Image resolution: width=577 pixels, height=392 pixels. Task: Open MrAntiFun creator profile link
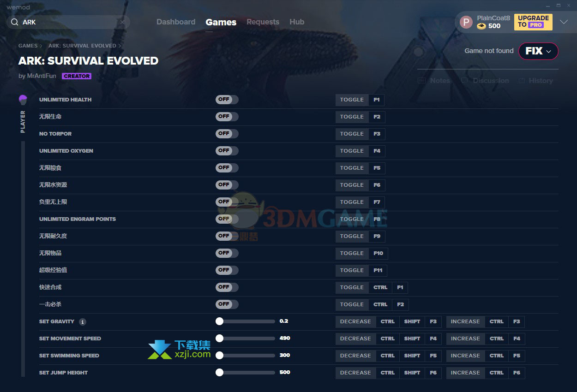(42, 76)
